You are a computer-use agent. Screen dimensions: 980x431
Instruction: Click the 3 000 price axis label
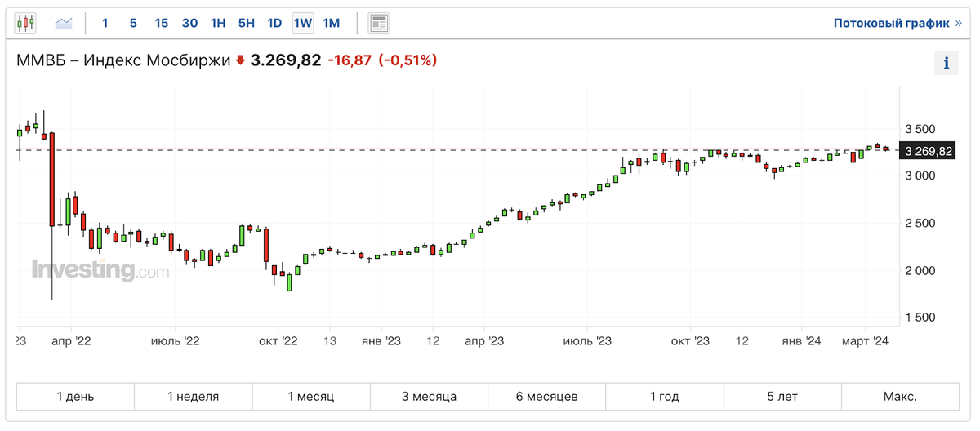click(920, 176)
